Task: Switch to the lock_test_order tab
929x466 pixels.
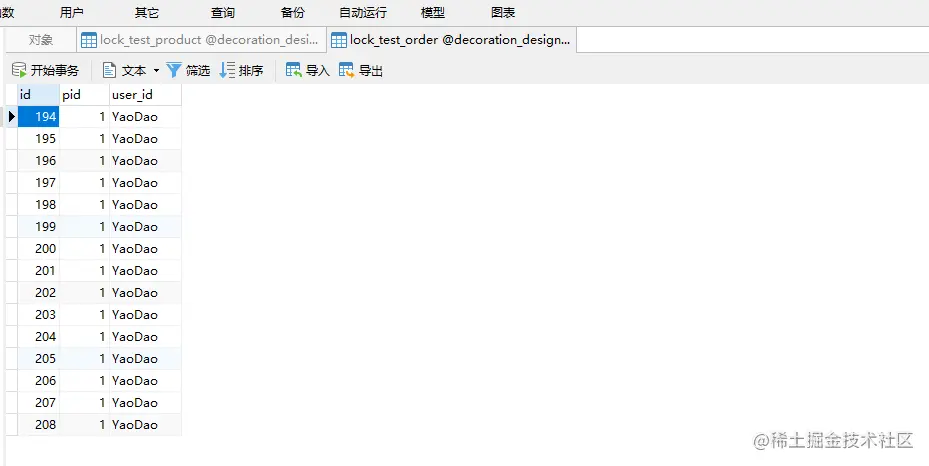Action: 451,40
